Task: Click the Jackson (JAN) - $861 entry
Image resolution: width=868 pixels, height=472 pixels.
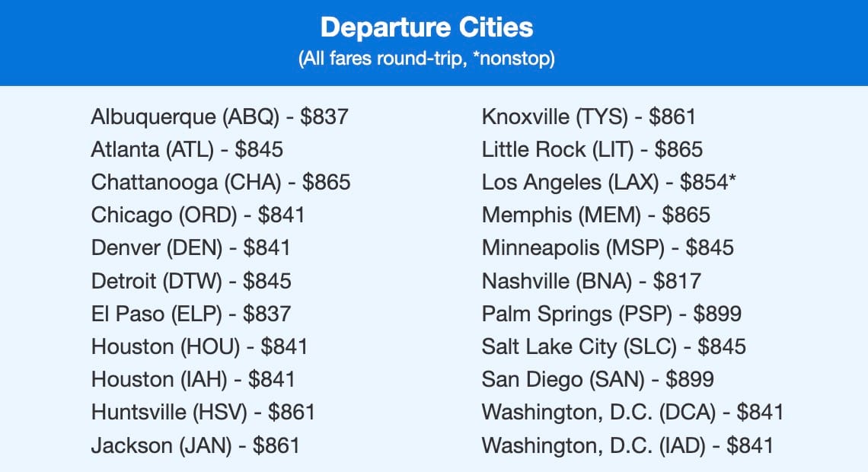Action: pyautogui.click(x=196, y=445)
